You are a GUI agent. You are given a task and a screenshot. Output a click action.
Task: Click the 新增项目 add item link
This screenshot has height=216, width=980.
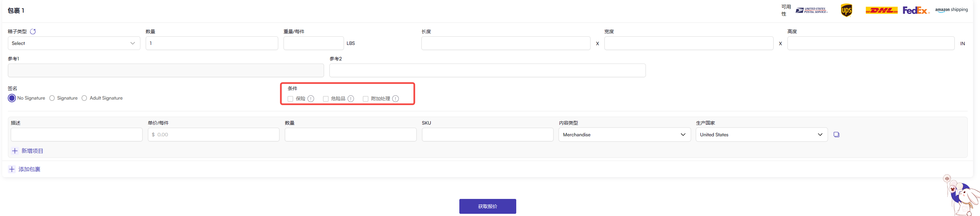(x=28, y=151)
